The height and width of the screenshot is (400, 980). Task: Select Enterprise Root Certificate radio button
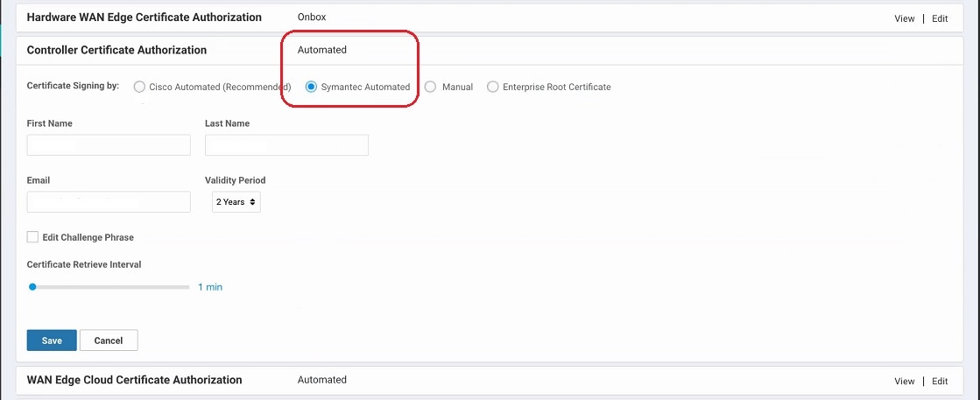(x=493, y=87)
